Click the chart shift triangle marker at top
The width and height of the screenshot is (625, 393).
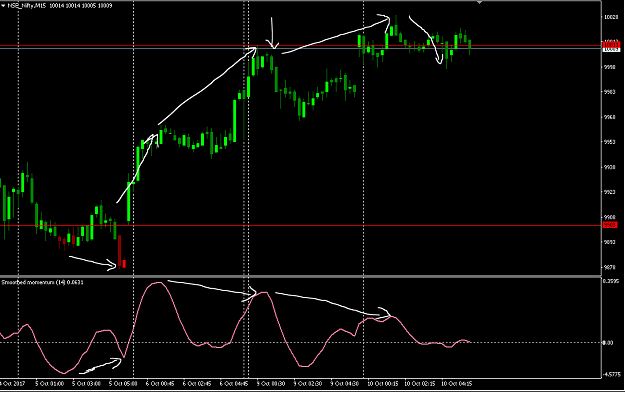[480, 2]
